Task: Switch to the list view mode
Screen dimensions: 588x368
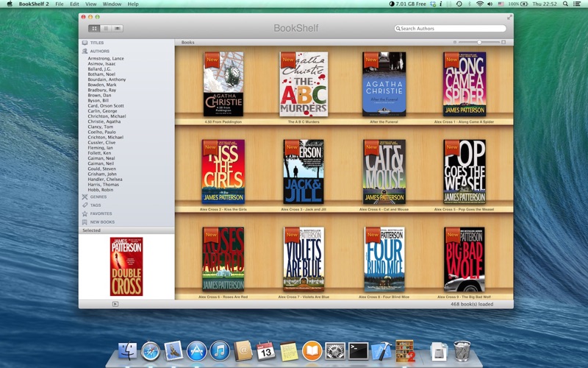Action: click(x=106, y=29)
